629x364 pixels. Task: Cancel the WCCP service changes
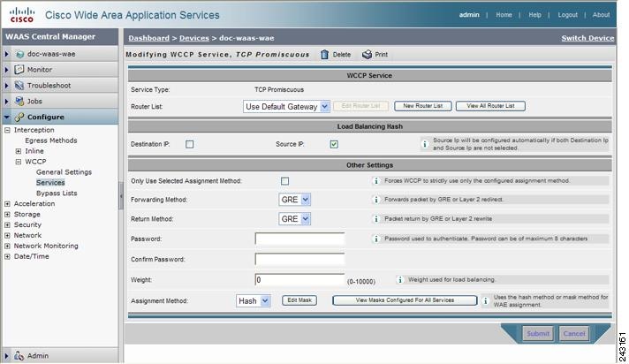[574, 333]
